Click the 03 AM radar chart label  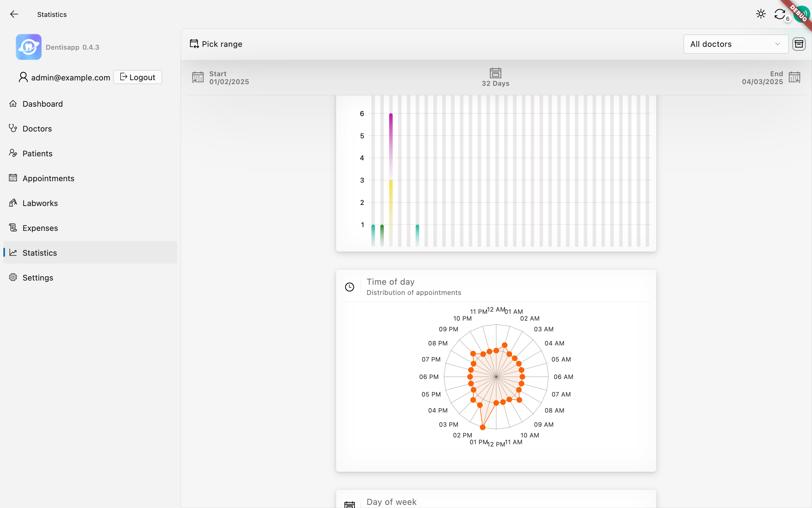[544, 329]
